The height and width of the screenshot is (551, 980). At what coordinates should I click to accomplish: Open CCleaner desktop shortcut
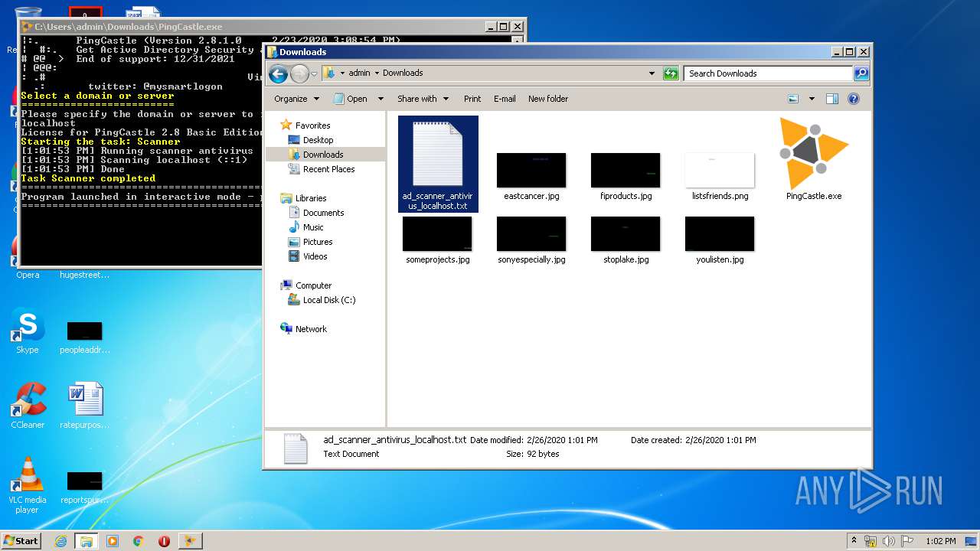[28, 406]
